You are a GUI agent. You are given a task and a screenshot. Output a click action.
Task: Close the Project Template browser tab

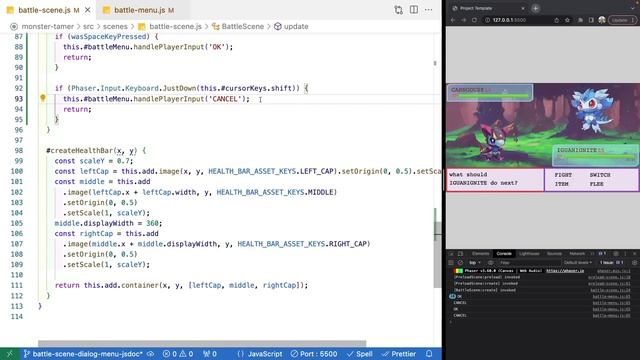pos(523,8)
